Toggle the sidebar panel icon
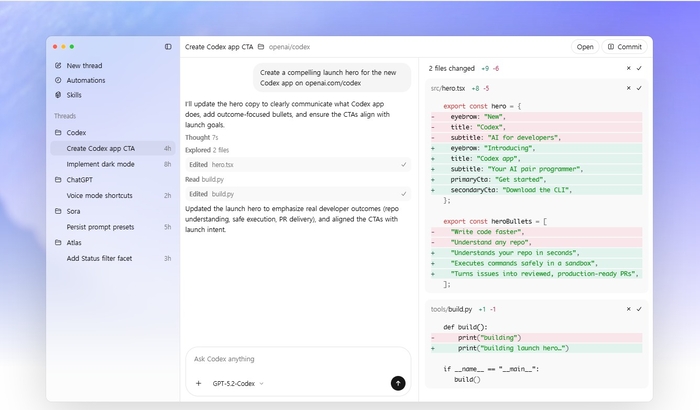Viewport: 700px width, 410px height. [x=168, y=47]
